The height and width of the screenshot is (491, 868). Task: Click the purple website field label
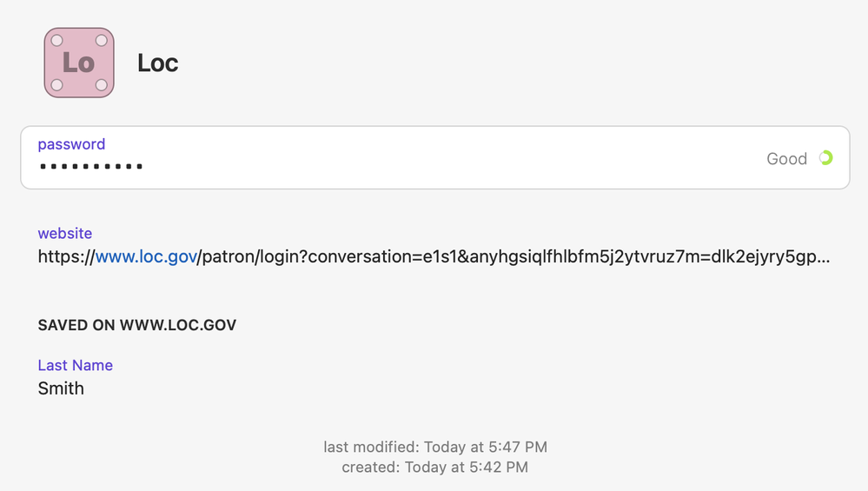[64, 233]
